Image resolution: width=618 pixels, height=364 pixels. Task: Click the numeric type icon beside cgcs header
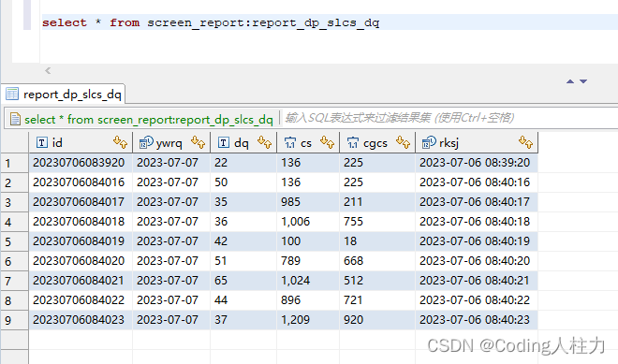point(353,142)
